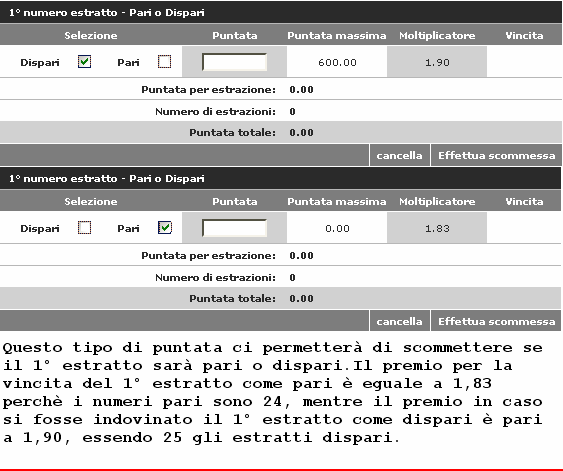Select the 1.90 Moltiplicatore value
The width and height of the screenshot is (563, 471).
pyautogui.click(x=437, y=62)
